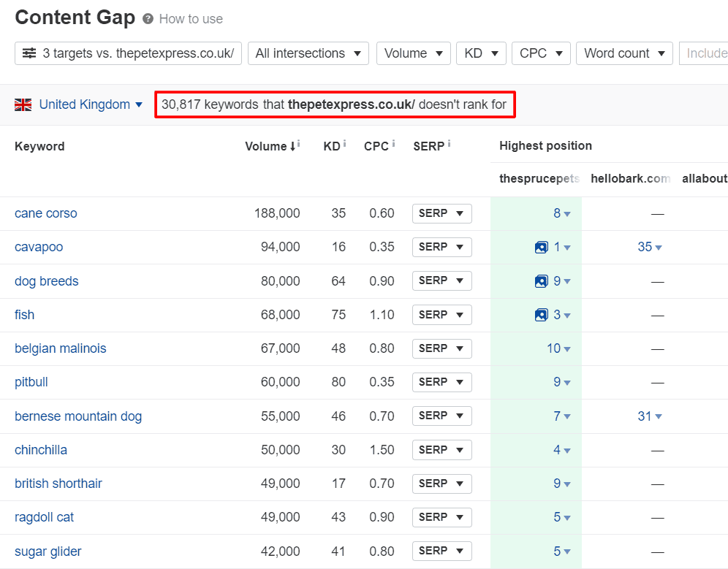Click the KD column info icon
The width and height of the screenshot is (728, 569).
click(x=344, y=144)
